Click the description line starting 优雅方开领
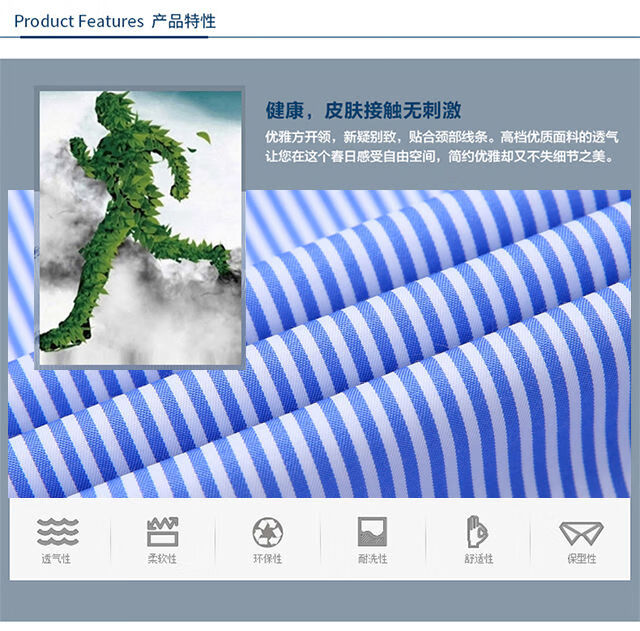The width and height of the screenshot is (640, 631). [441, 136]
